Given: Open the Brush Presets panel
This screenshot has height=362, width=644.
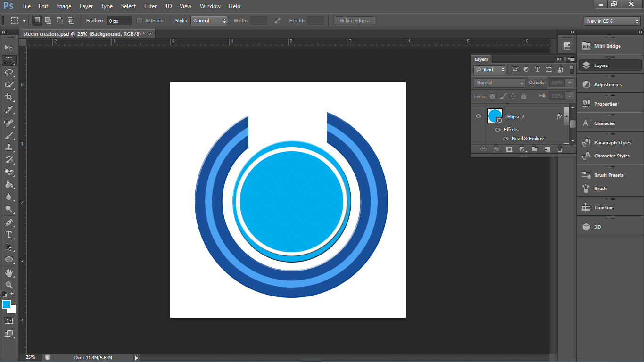Looking at the screenshot, I should (x=610, y=175).
